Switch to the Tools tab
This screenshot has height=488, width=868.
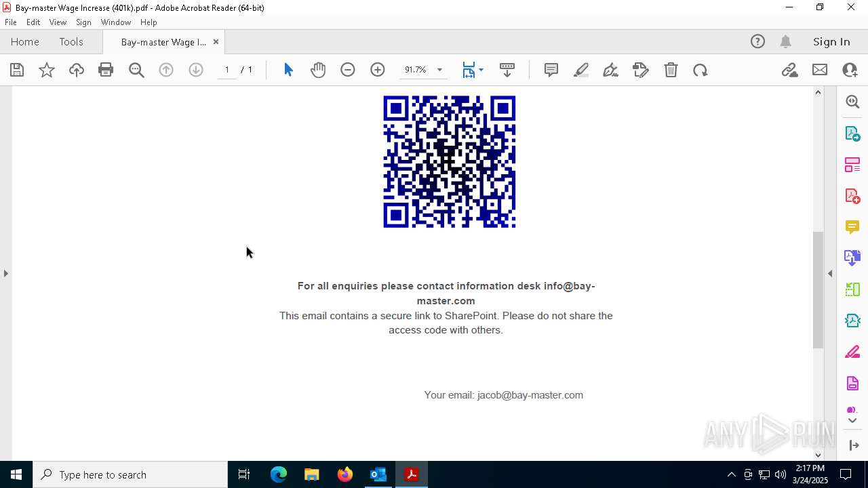pyautogui.click(x=71, y=42)
